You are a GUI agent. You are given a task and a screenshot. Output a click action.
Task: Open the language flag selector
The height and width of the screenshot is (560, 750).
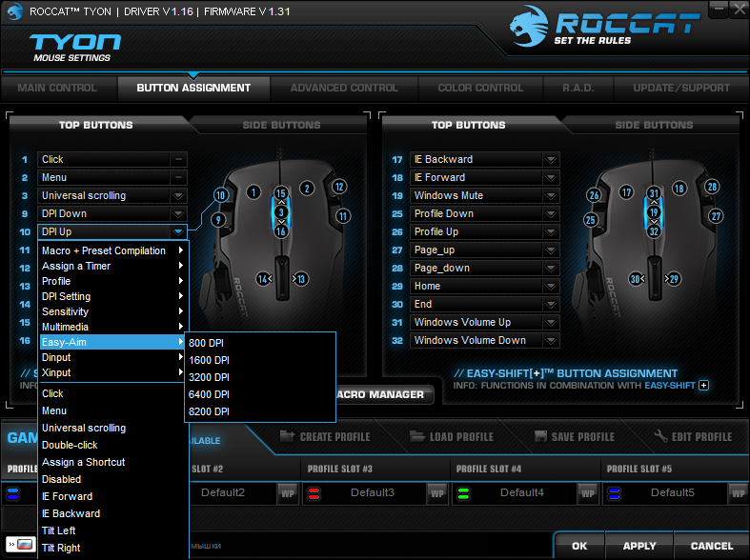(21, 544)
